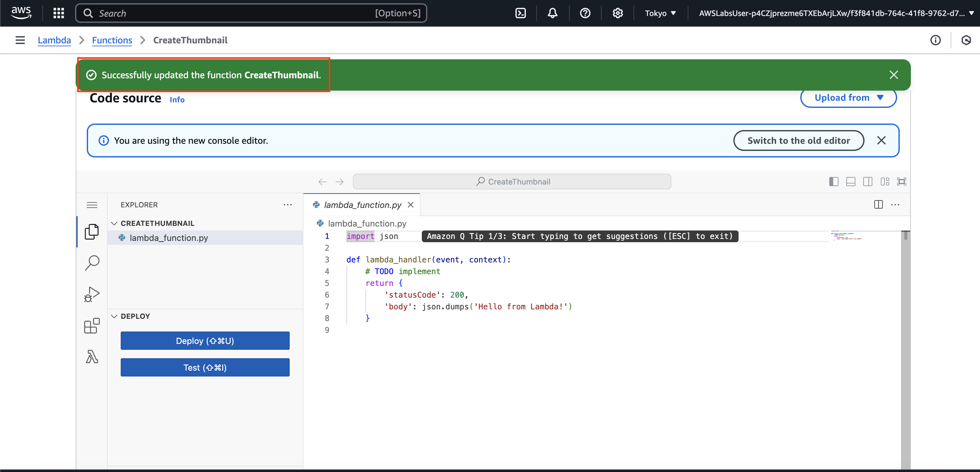Click the EXPLORER panel title

pyautogui.click(x=139, y=205)
